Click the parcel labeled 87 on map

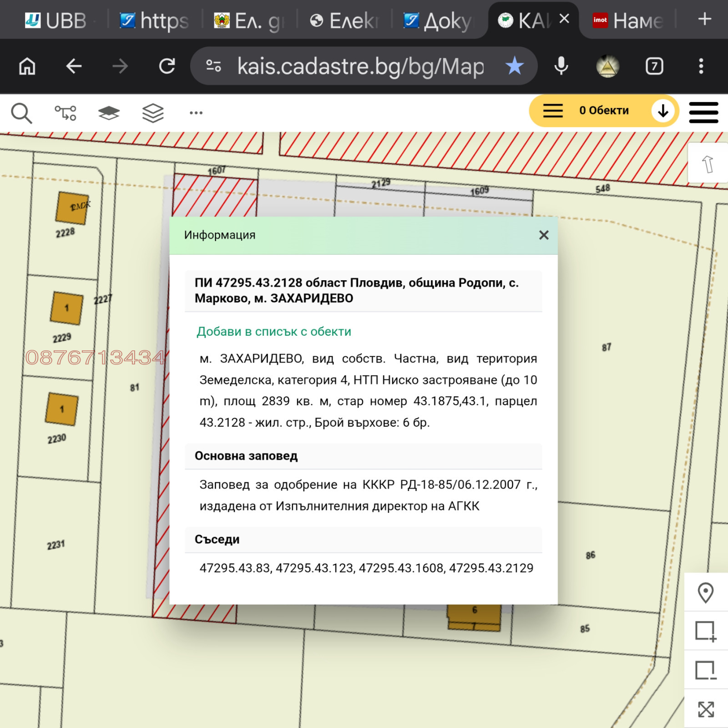606,347
